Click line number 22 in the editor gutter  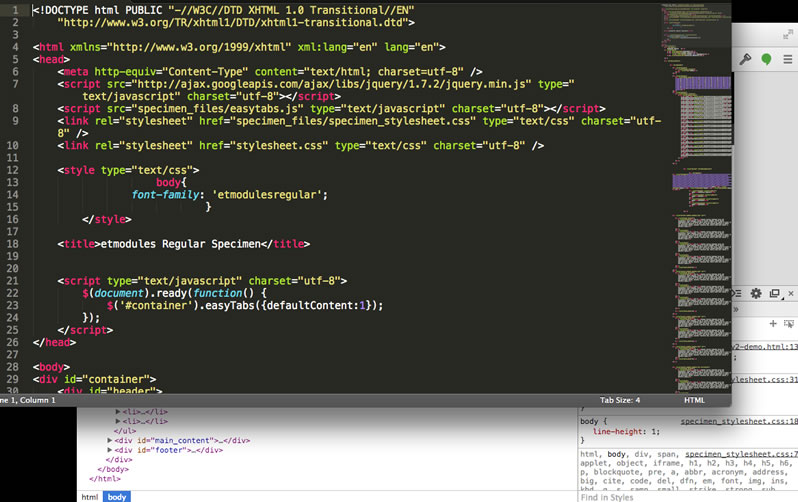click(x=12, y=293)
